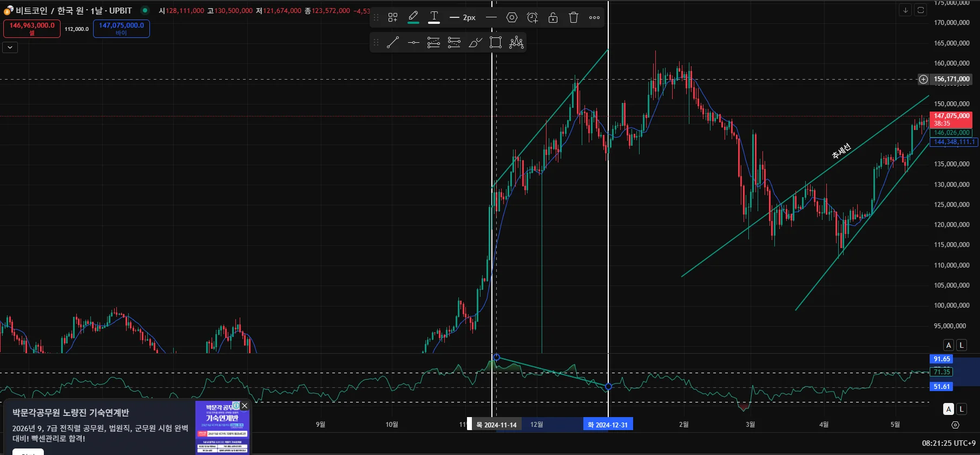The height and width of the screenshot is (455, 980).
Task: Toggle the lock on the selected drawing
Action: (x=553, y=17)
